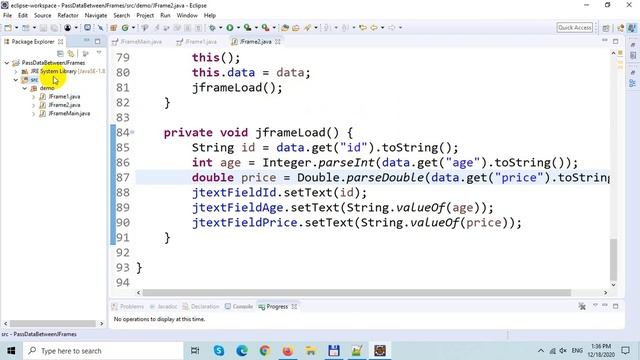
Task: Expand the JFrame1.java tree node
Action: (33, 97)
